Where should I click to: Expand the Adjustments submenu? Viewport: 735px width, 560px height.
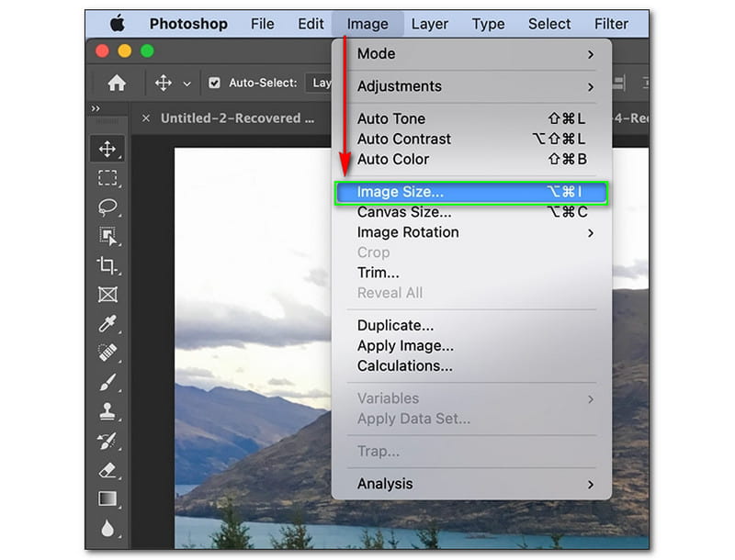[470, 86]
